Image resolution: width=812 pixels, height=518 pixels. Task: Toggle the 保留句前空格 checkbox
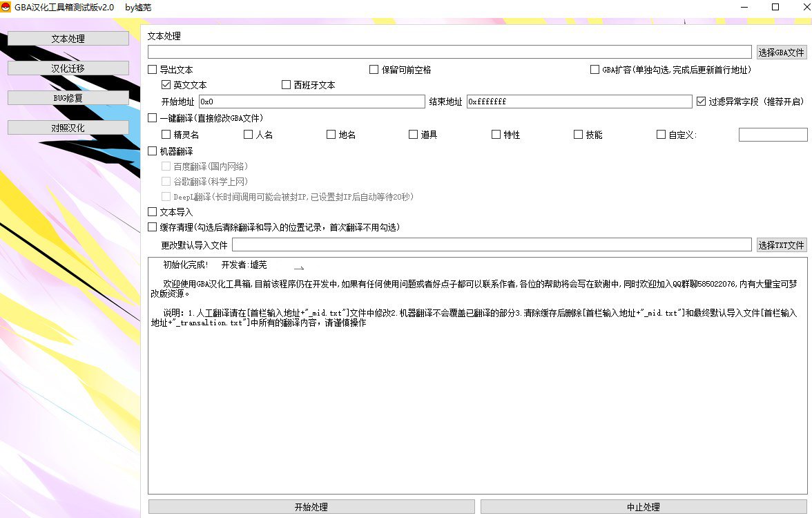coord(374,70)
